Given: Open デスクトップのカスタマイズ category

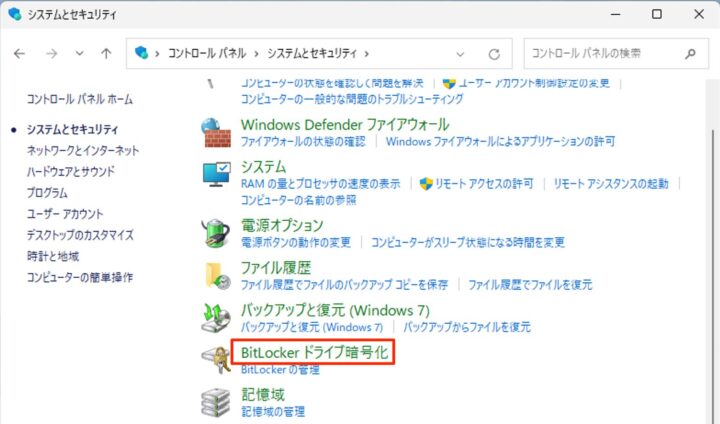Looking at the screenshot, I should point(80,235).
